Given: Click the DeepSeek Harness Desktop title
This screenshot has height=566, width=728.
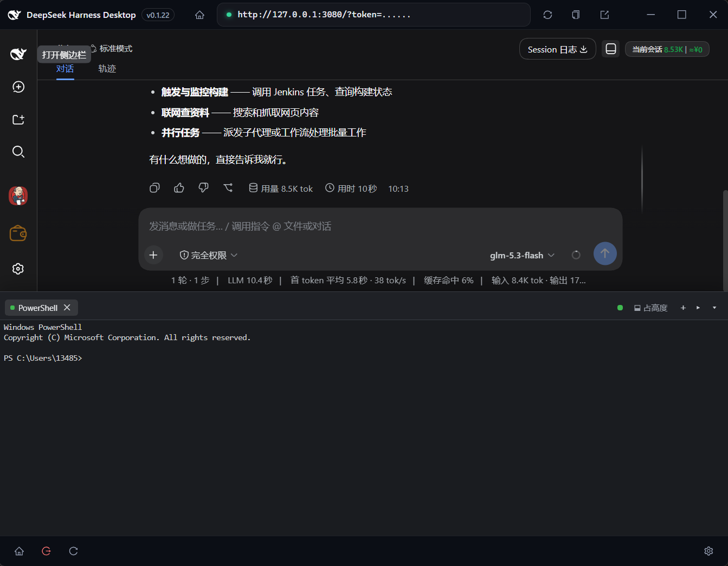Looking at the screenshot, I should [x=81, y=15].
